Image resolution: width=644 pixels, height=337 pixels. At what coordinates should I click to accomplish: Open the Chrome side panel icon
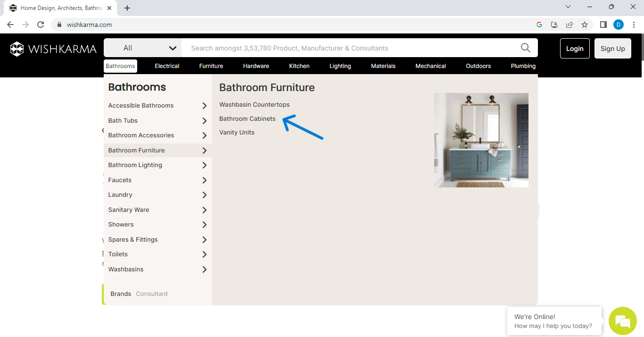pyautogui.click(x=603, y=25)
